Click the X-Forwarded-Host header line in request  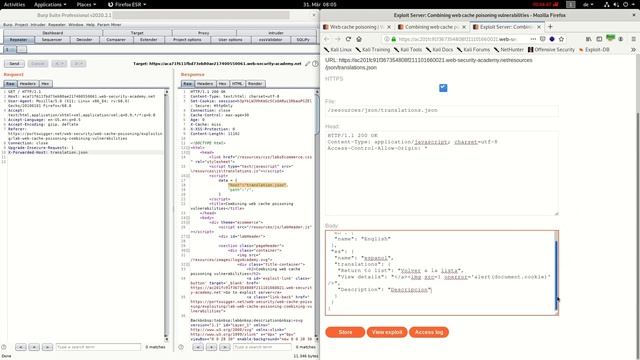(x=48, y=152)
